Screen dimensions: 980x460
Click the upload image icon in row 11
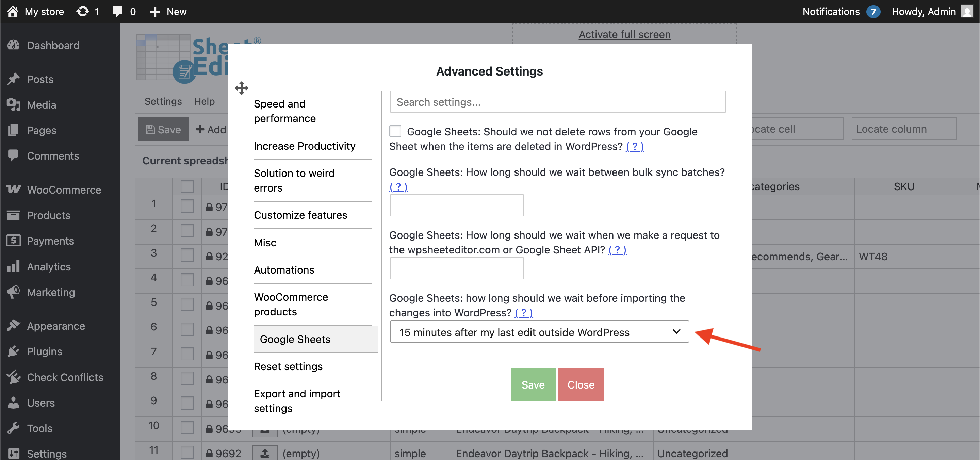click(x=265, y=453)
